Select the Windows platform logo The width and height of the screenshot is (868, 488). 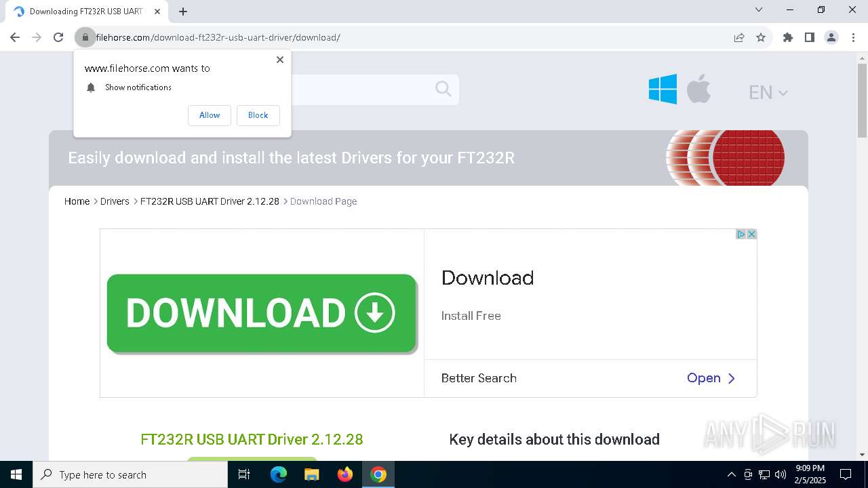click(663, 89)
